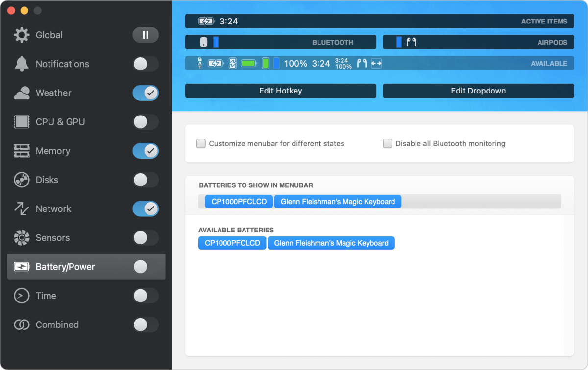
Task: Check Customize menubar for different states
Action: point(201,143)
